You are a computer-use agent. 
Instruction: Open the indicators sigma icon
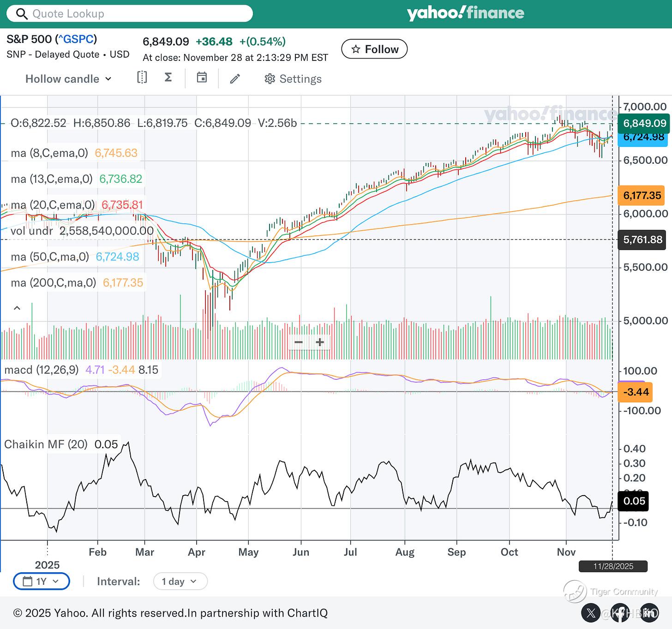click(168, 78)
